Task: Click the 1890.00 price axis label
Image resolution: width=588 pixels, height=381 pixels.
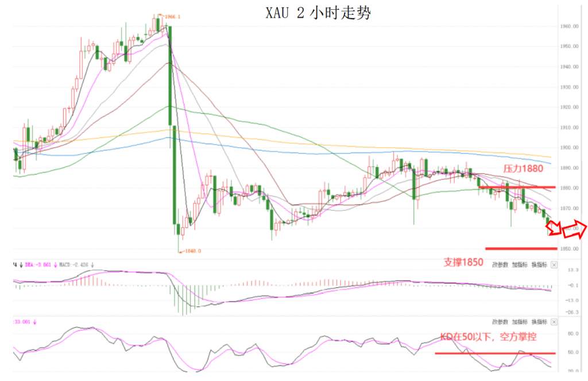Action: 569,168
